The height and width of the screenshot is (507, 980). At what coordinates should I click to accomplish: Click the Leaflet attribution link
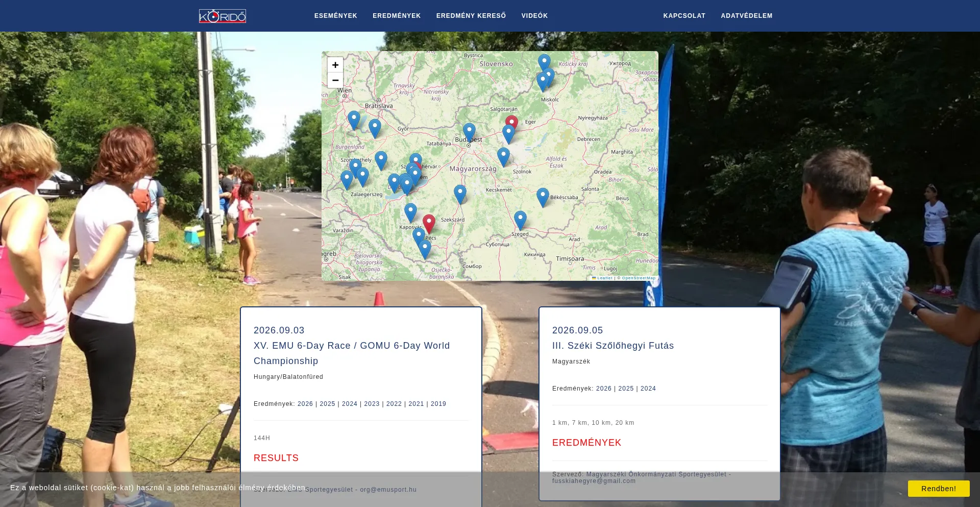pyautogui.click(x=603, y=278)
